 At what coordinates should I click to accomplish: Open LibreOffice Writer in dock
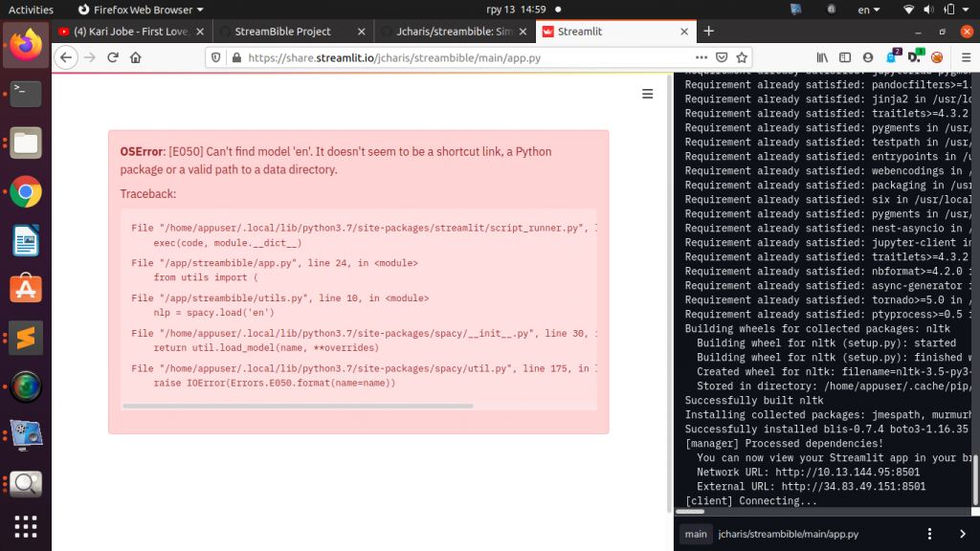pyautogui.click(x=26, y=240)
